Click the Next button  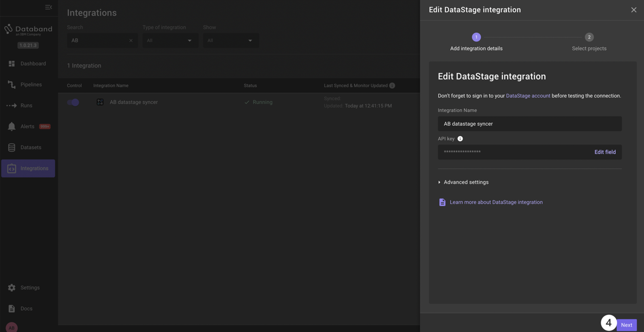click(626, 325)
